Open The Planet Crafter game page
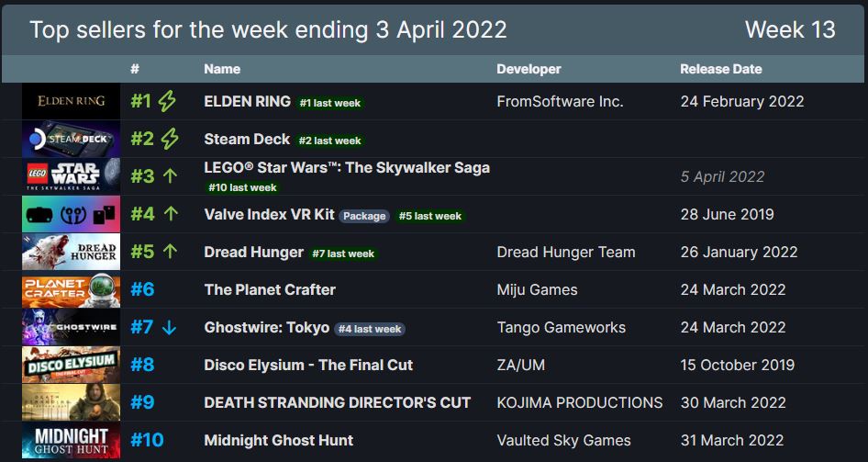Viewport: 868px width, 462px height. click(270, 289)
